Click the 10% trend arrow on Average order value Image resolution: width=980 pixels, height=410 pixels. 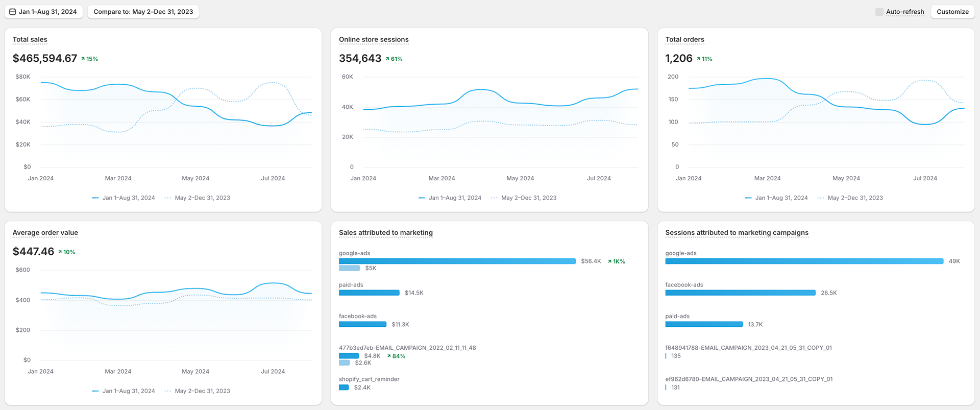pyautogui.click(x=66, y=252)
